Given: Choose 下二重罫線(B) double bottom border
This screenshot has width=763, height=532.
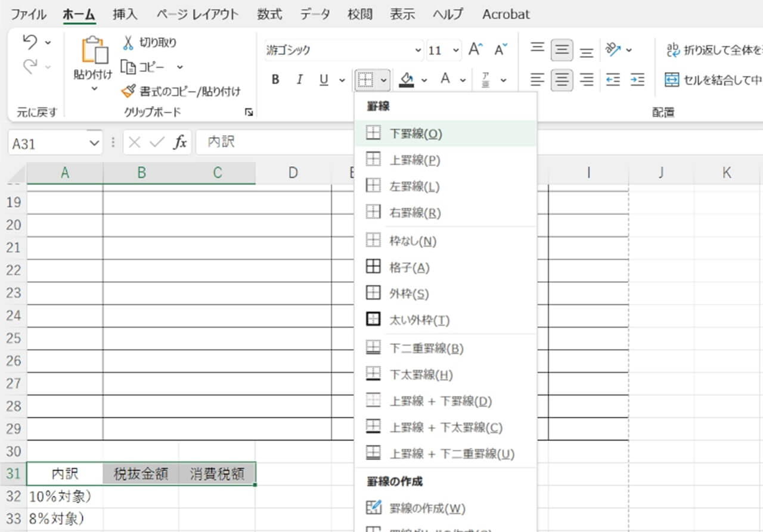Looking at the screenshot, I should coord(445,349).
